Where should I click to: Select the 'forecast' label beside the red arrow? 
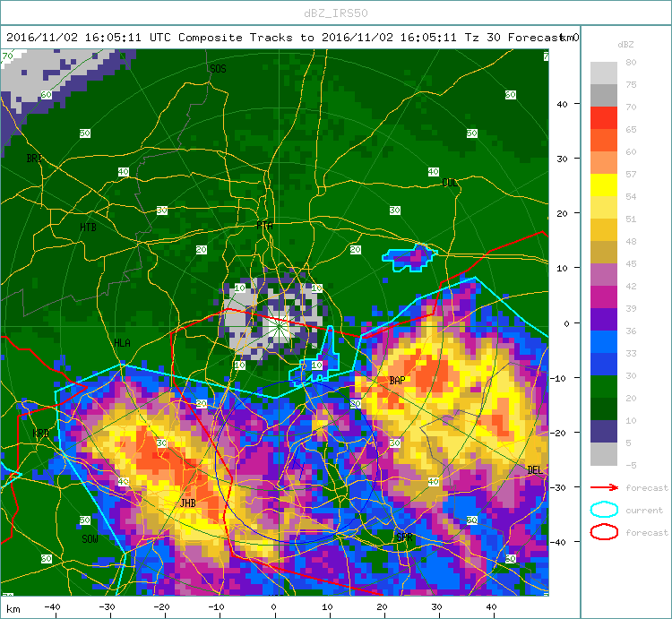point(647,488)
